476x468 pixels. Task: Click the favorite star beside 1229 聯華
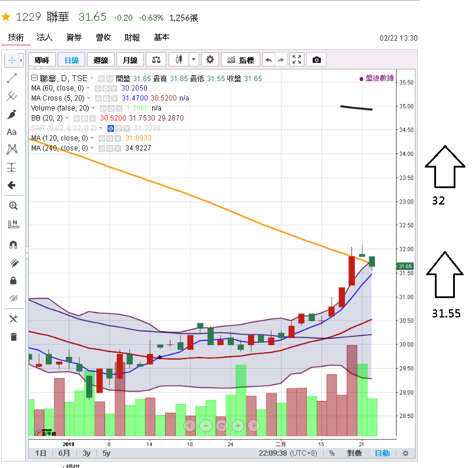pyautogui.click(x=6, y=17)
